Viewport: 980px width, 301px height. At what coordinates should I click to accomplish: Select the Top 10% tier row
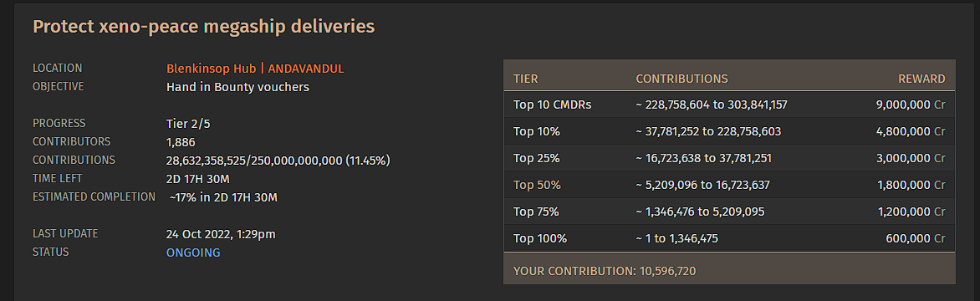pyautogui.click(x=729, y=132)
